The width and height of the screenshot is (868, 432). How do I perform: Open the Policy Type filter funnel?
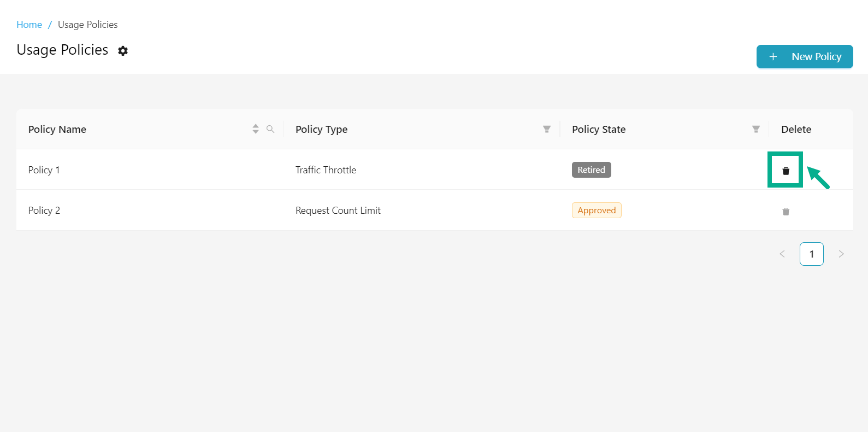point(546,129)
